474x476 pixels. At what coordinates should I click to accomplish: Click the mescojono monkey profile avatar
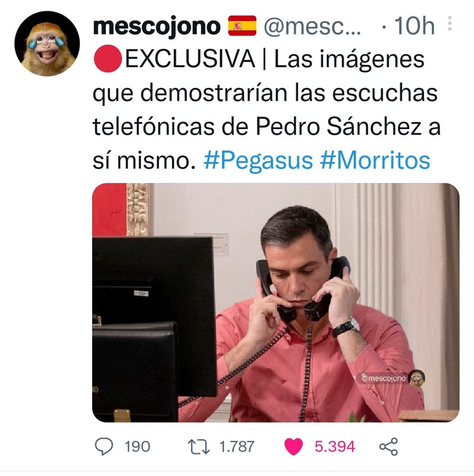47,43
